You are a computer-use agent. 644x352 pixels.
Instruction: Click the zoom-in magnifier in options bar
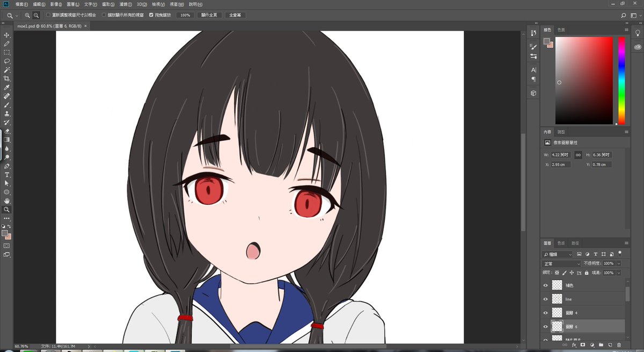[27, 15]
